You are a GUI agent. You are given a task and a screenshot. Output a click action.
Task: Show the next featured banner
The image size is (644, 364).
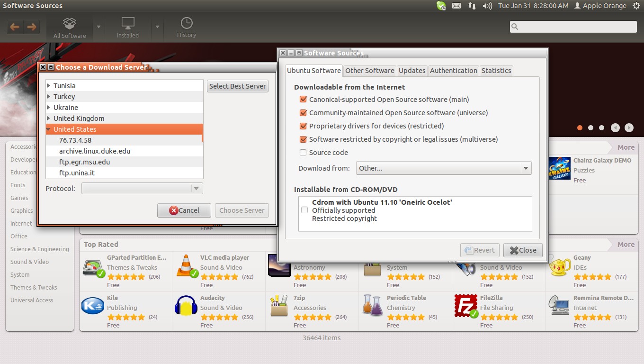point(629,127)
